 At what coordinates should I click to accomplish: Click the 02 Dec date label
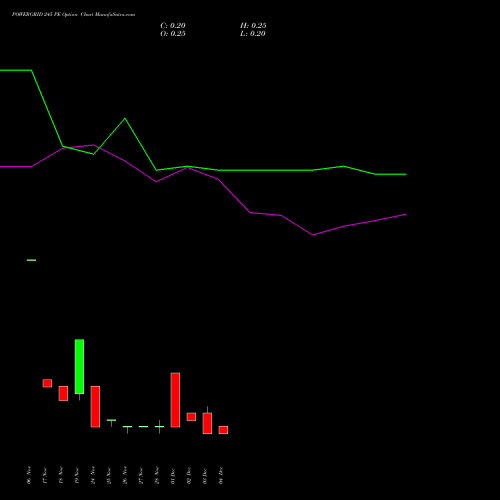189,475
